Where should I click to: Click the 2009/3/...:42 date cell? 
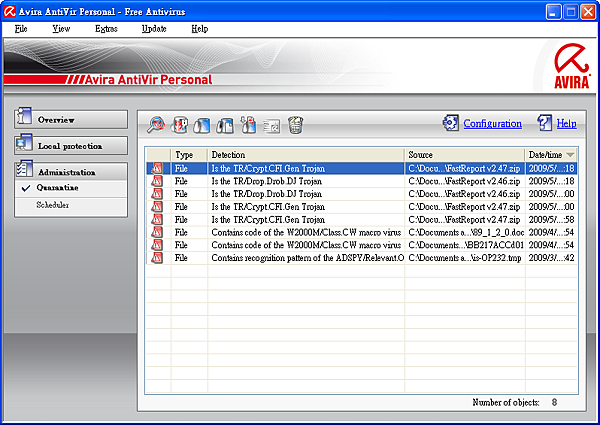[551, 258]
